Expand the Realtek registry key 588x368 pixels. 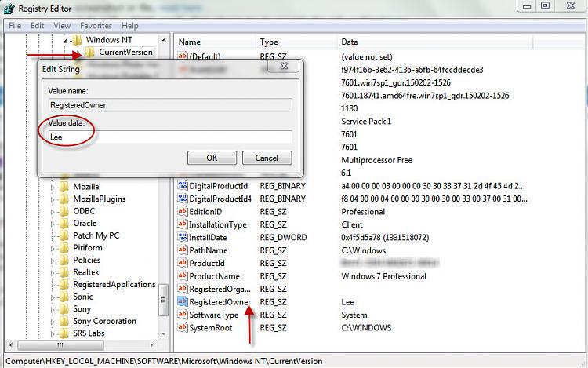(x=53, y=273)
